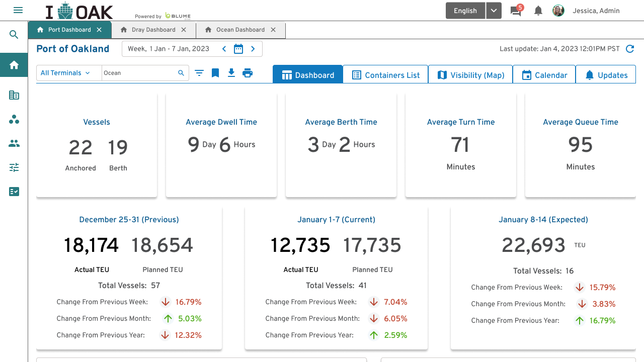Click the Average Dwell Time heading
The width and height of the screenshot is (644, 362).
(221, 122)
